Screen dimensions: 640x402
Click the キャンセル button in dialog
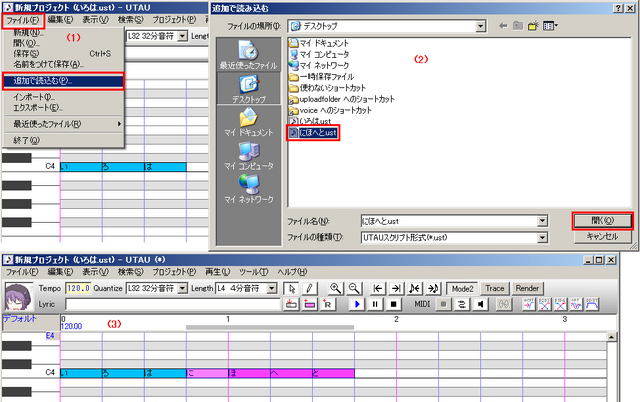[x=602, y=237]
